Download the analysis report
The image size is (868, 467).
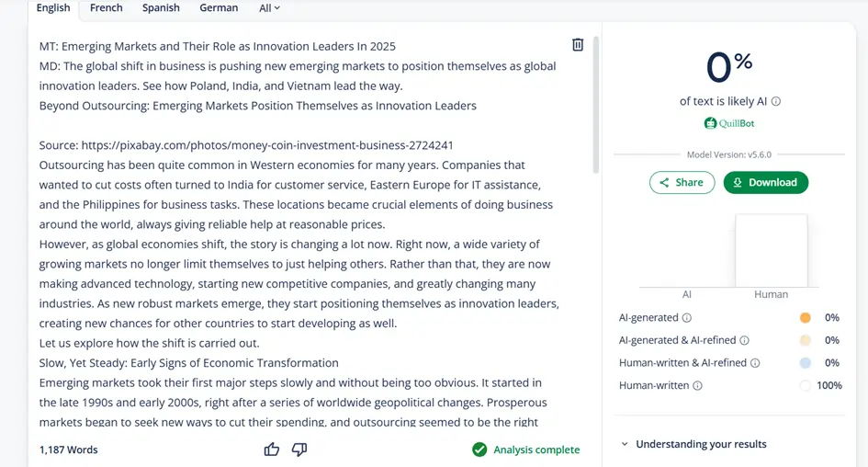(766, 182)
